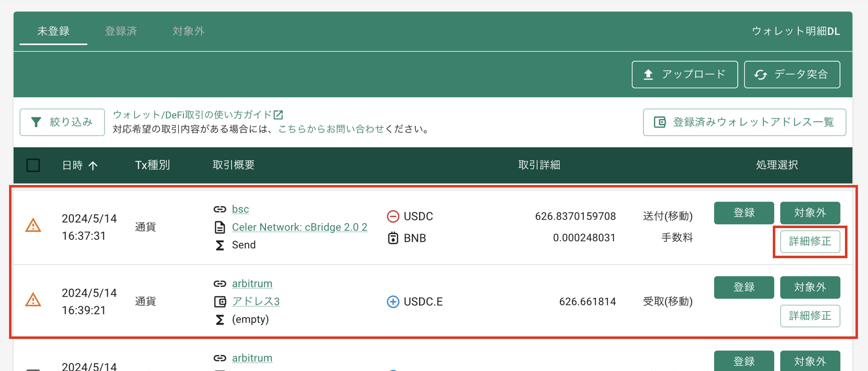Screen dimensions: 868x371
Task: Click the amount 0.000248031
Action: click(x=584, y=238)
